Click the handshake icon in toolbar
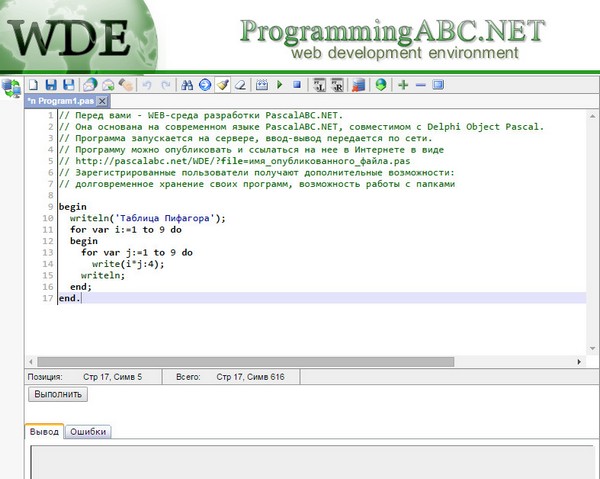This screenshot has width=600, height=479. [126, 85]
